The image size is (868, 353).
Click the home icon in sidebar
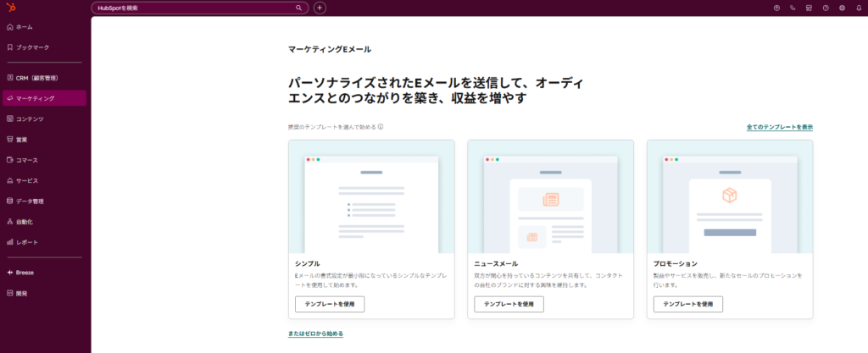click(x=10, y=26)
